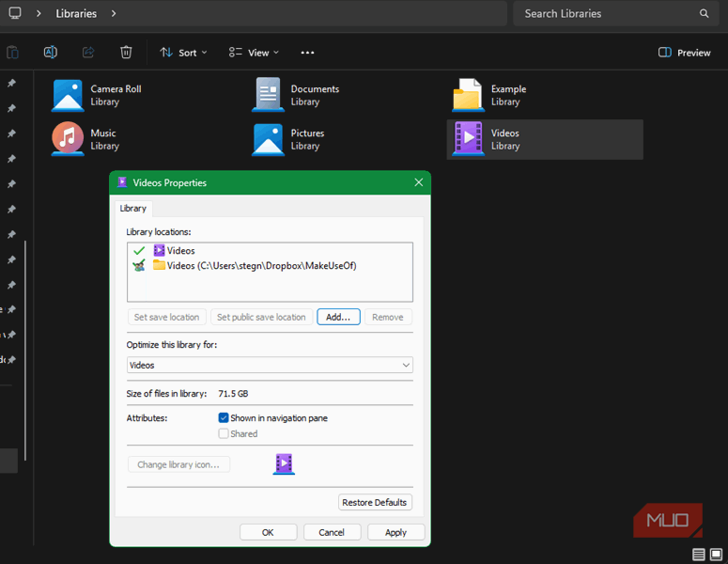
Task: Toggle the Preview pane
Action: tap(685, 53)
